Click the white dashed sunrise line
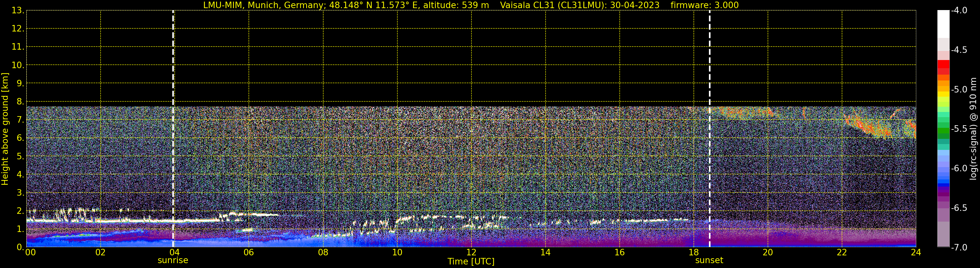The height and width of the screenshot is (268, 980). tap(173, 129)
